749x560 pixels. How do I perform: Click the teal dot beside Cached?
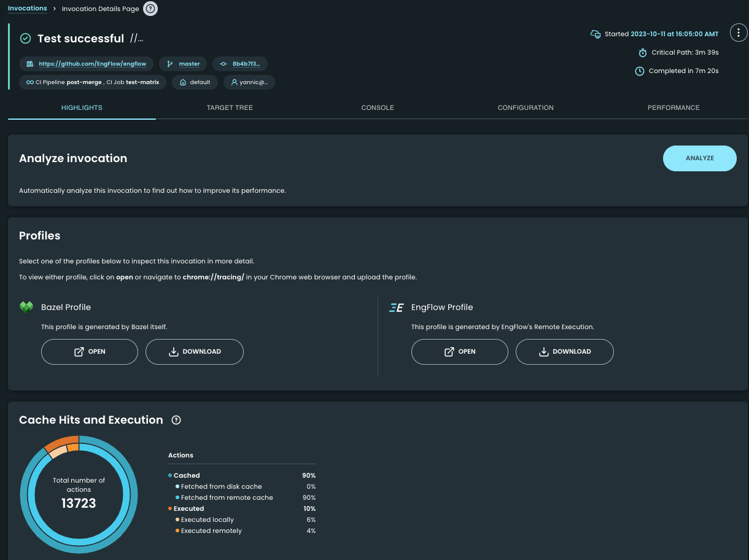pyautogui.click(x=170, y=476)
